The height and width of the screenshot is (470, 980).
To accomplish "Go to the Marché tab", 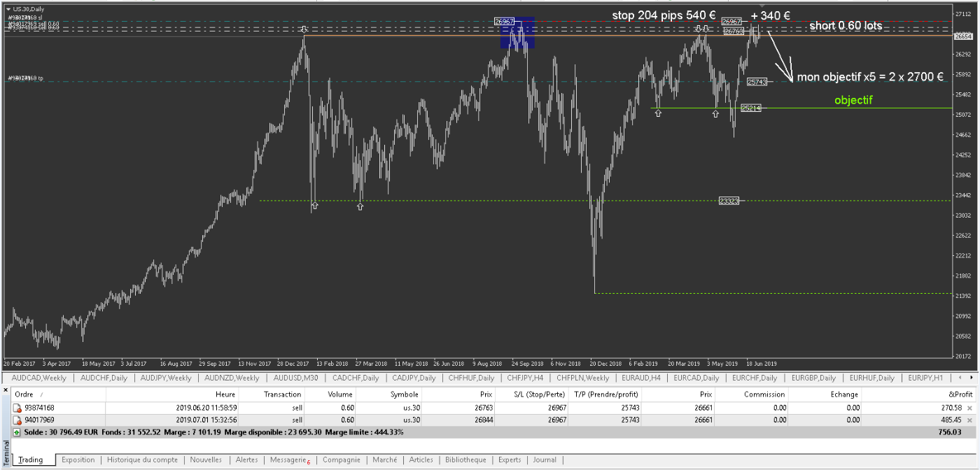I will (x=385, y=460).
